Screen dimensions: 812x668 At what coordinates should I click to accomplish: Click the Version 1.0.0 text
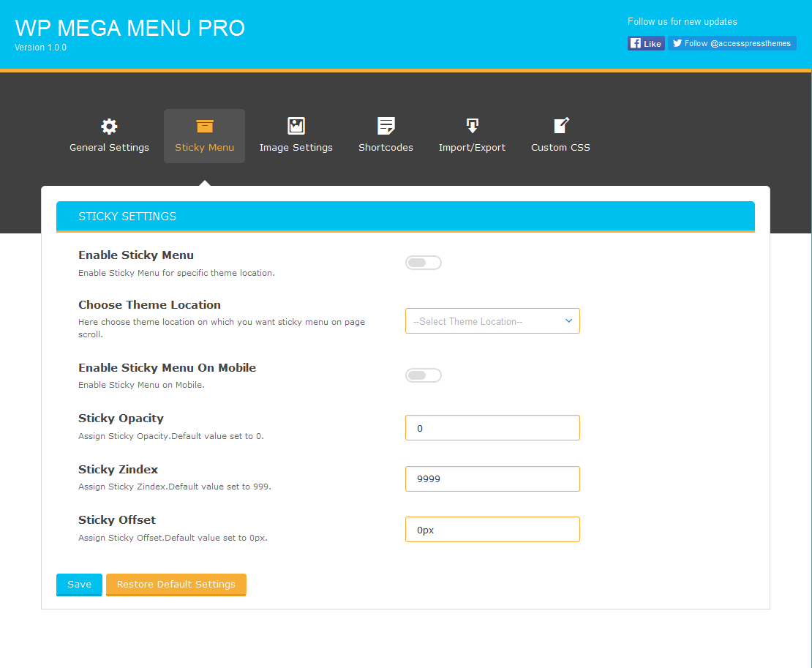(x=40, y=48)
